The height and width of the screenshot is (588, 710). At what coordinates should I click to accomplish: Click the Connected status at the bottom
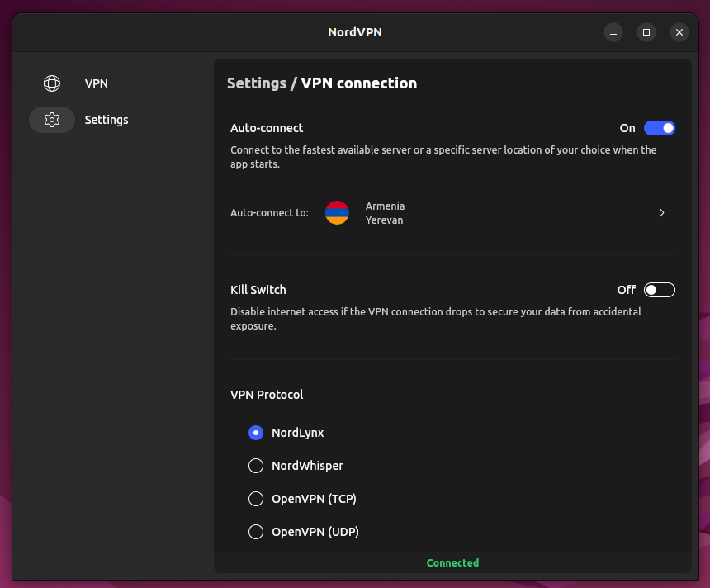[x=452, y=562]
